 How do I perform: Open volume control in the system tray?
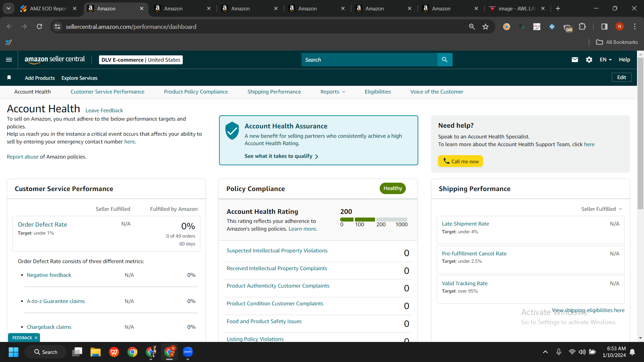point(582,352)
